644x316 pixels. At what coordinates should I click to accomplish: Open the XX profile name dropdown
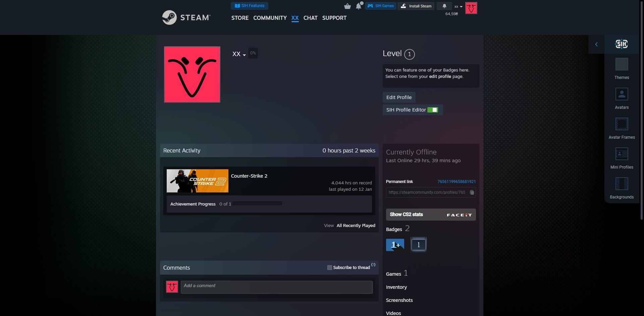[x=239, y=54]
